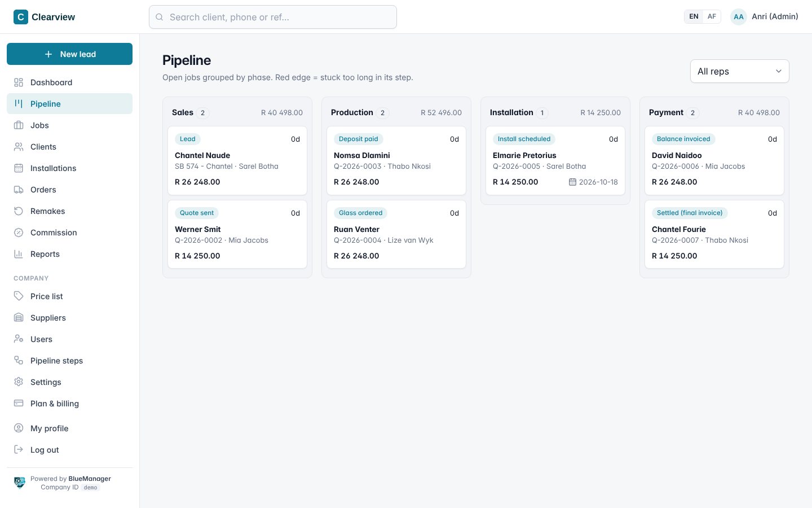
Task: Open the BlueManager link
Action: coord(90,479)
